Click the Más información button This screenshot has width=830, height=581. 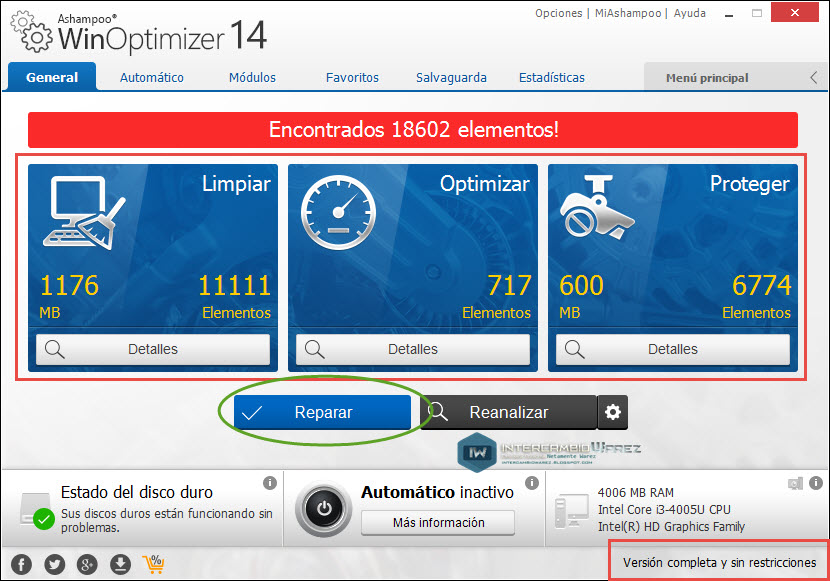pos(438,523)
